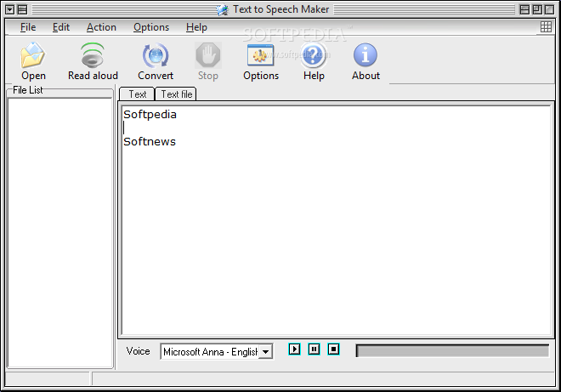Open the File menu
The image size is (561, 392).
point(28,27)
